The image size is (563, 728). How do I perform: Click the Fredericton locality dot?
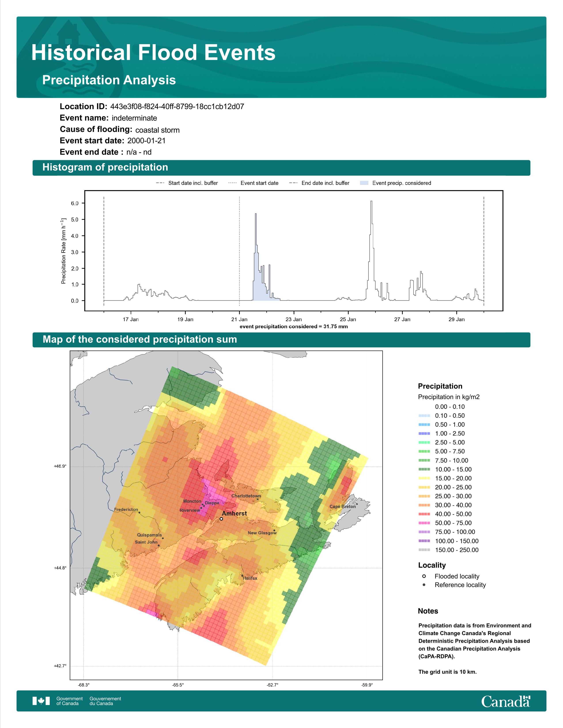[x=139, y=513]
